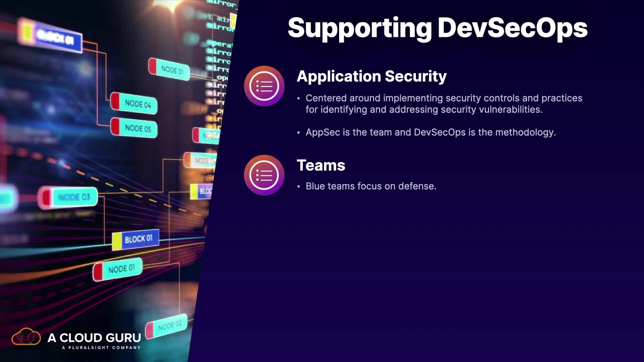
Task: Click the Teams list icon
Action: (264, 175)
